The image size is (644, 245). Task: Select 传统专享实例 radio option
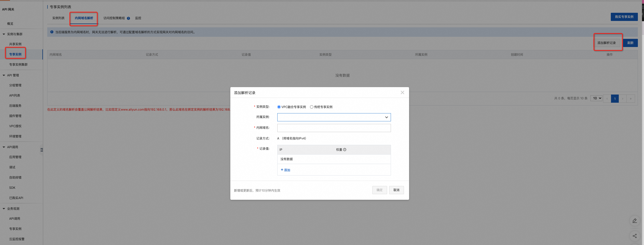pyautogui.click(x=312, y=107)
